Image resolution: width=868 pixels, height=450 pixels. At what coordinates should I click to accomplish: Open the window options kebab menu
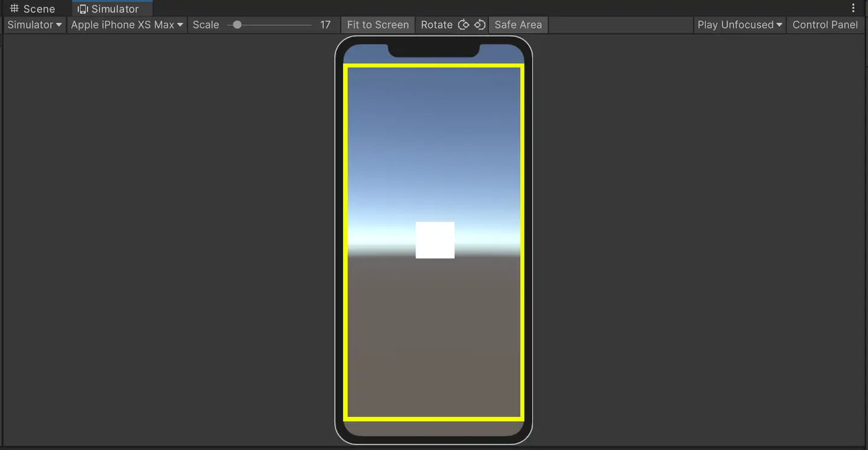(853, 8)
